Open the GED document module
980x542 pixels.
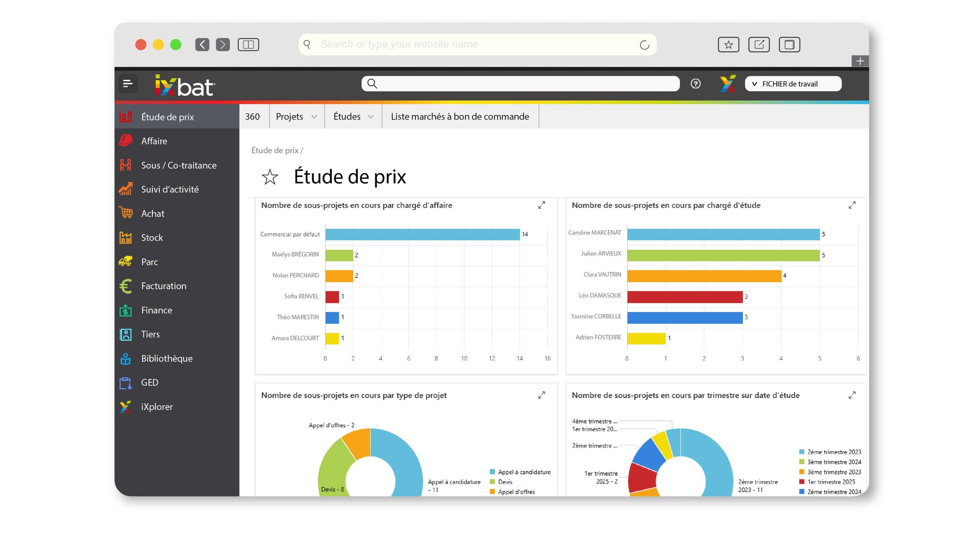[x=126, y=383]
